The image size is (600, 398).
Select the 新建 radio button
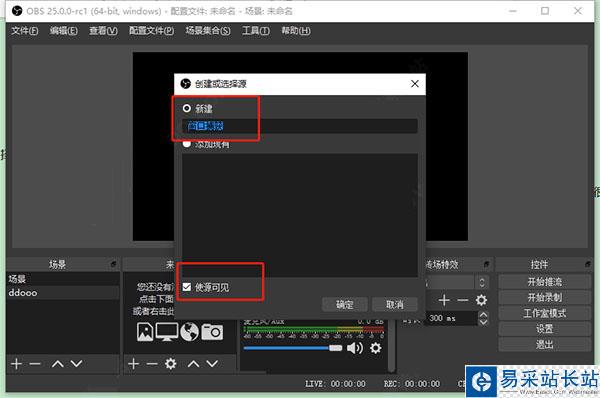tap(187, 108)
